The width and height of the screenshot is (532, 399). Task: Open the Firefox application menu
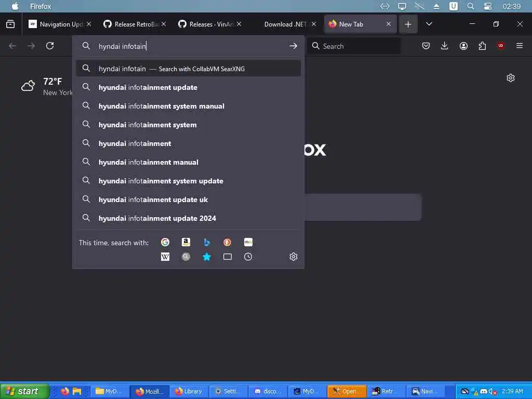pos(520,46)
